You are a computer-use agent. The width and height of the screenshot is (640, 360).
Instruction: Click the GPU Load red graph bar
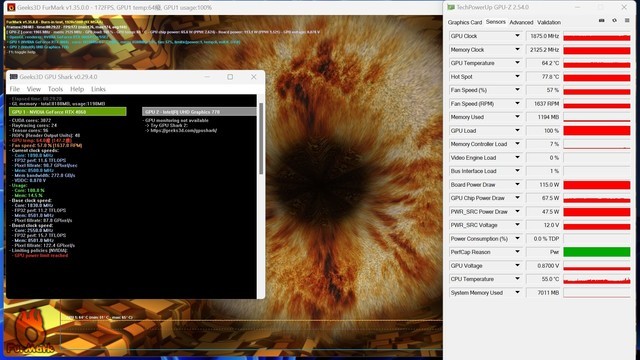click(597, 131)
